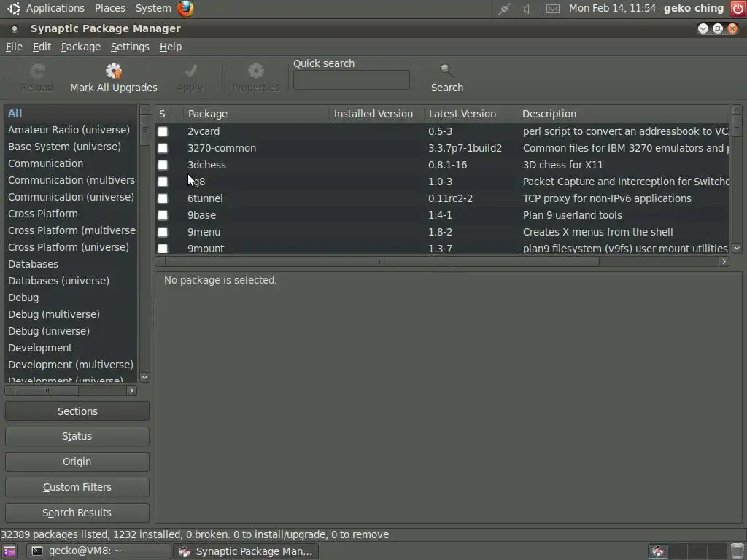This screenshot has height=560, width=747.
Task: Mark the 1.0-3 version package checkbox
Action: coord(163,182)
